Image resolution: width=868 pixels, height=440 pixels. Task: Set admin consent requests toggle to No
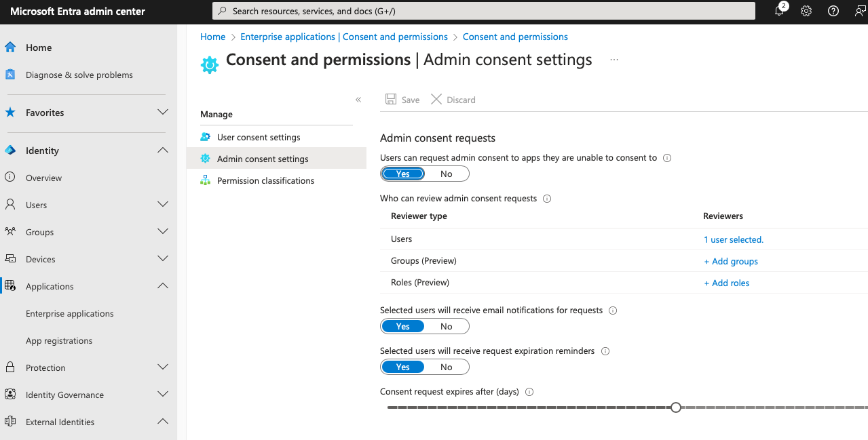point(446,174)
